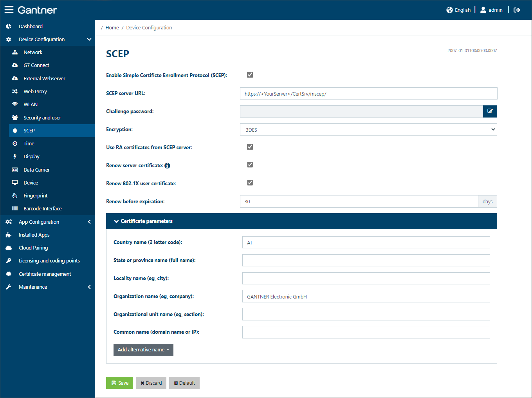The width and height of the screenshot is (532, 398).
Task: Open the Add alternative name dropdown
Action: coord(143,350)
